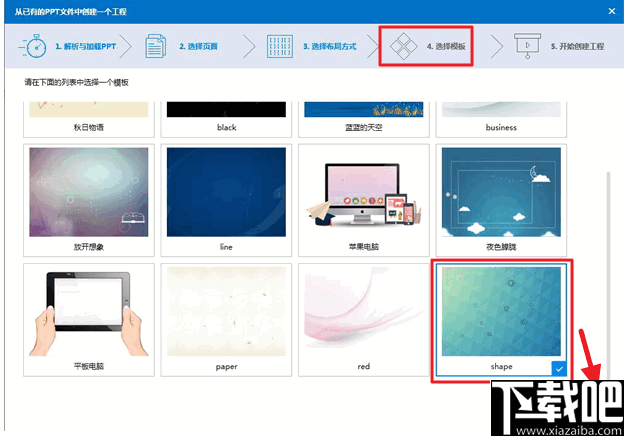Select the 夜色朦胧 template thumbnail

(x=501, y=192)
